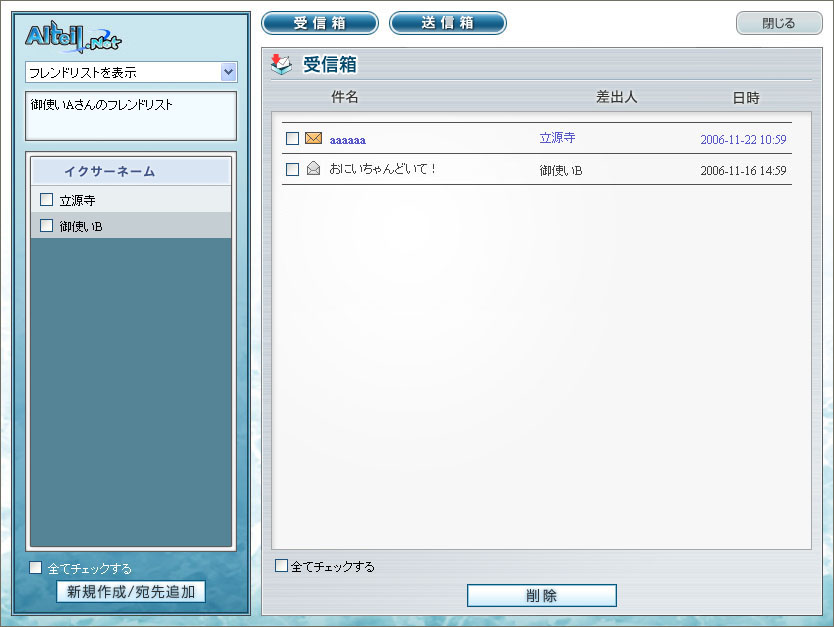Image resolution: width=834 pixels, height=627 pixels.
Task: Click sender name 立源寺 in the inbox
Action: pos(557,139)
